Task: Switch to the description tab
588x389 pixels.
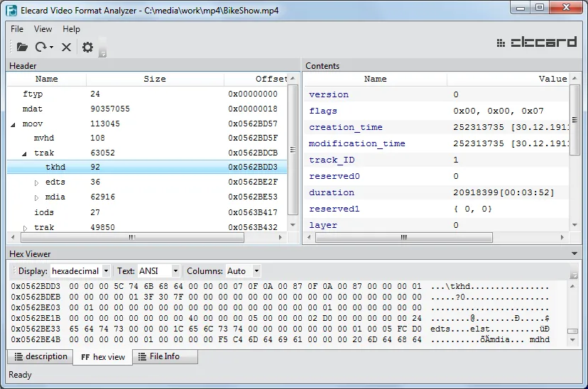Action: coord(40,356)
